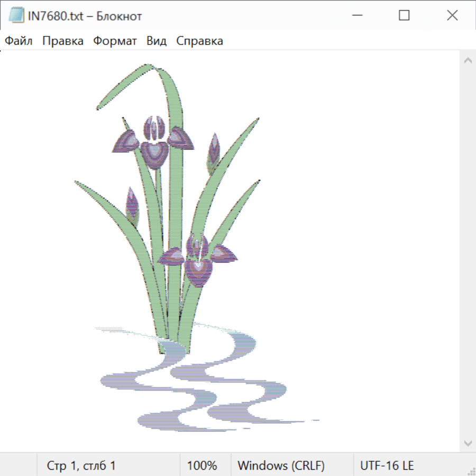Click the UTF-16 LE encoding indicator
This screenshot has height=476, width=476.
click(x=387, y=466)
